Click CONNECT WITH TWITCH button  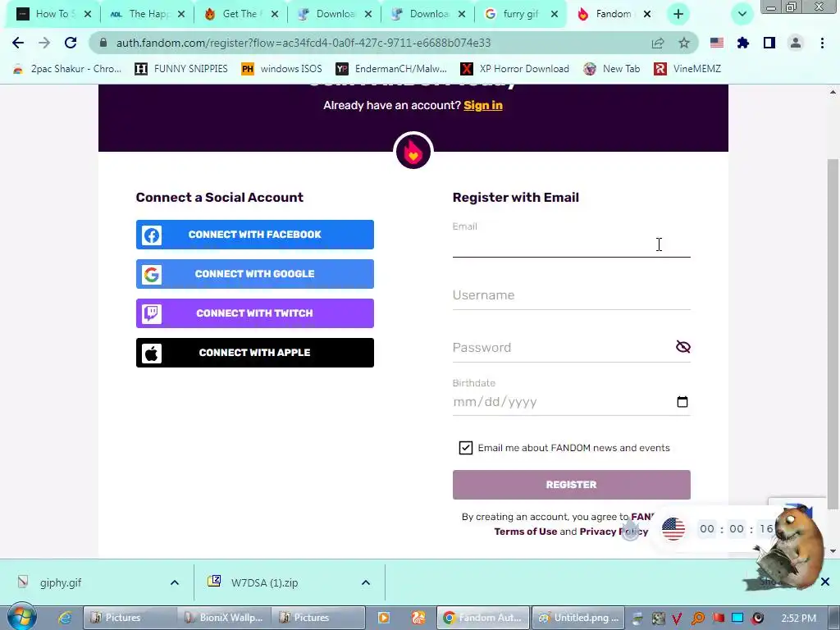[255, 313]
